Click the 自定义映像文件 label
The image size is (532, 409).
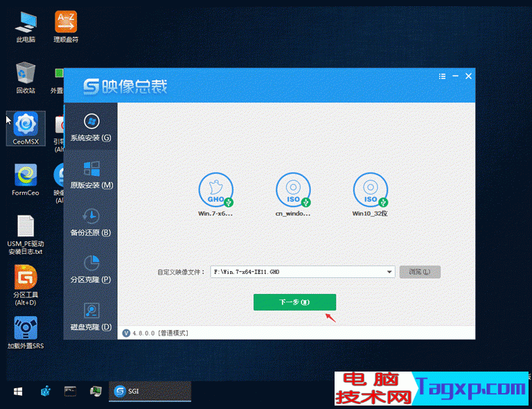181,272
